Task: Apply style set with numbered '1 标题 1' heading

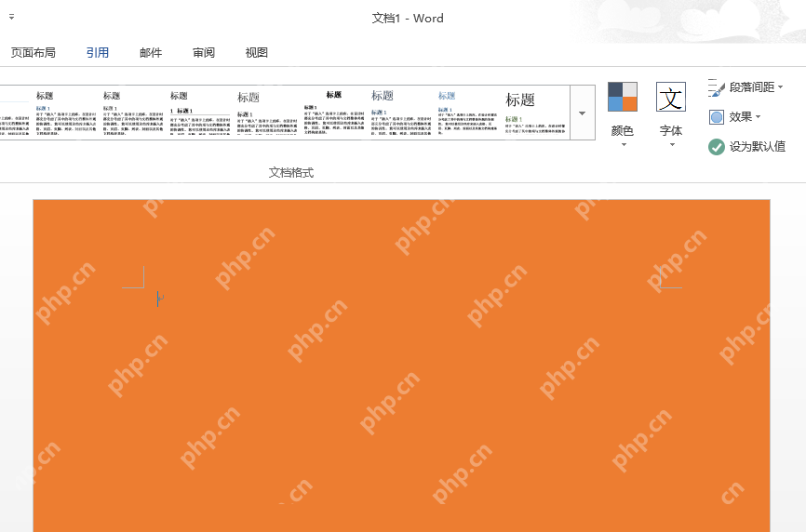Action: click(x=200, y=113)
